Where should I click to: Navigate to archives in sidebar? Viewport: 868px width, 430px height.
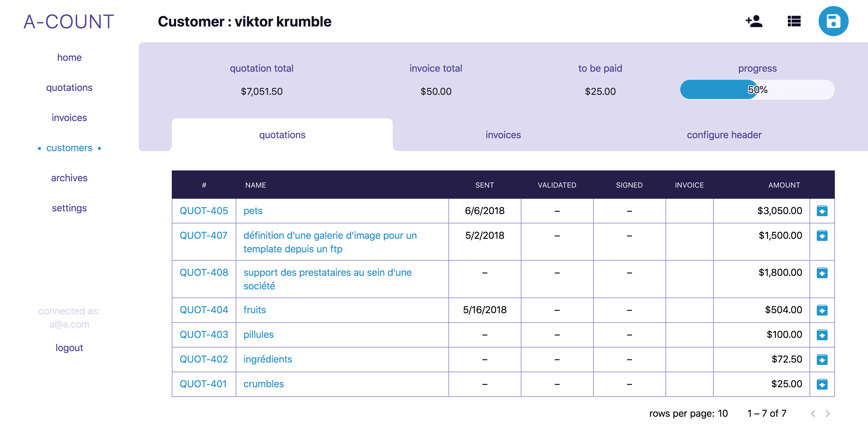(x=69, y=178)
